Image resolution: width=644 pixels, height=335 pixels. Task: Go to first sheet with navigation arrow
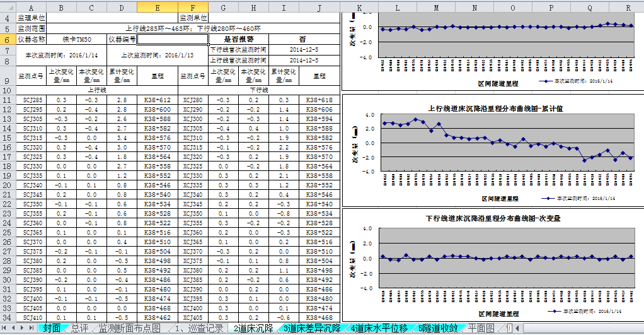click(x=5, y=328)
